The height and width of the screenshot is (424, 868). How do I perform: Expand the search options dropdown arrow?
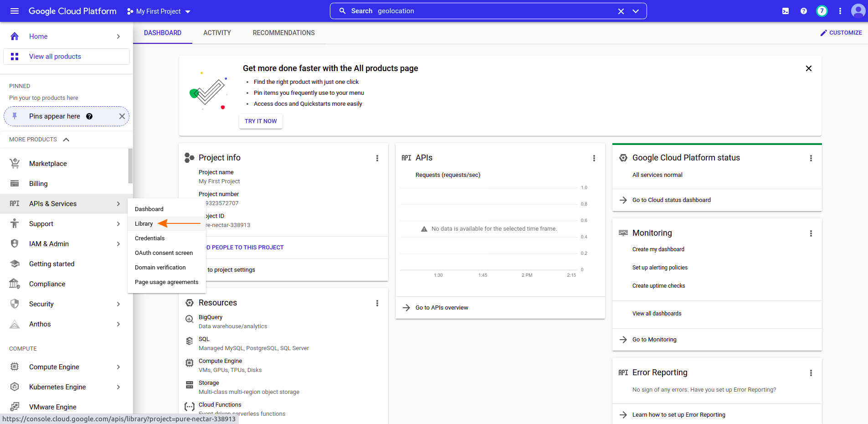tap(636, 11)
